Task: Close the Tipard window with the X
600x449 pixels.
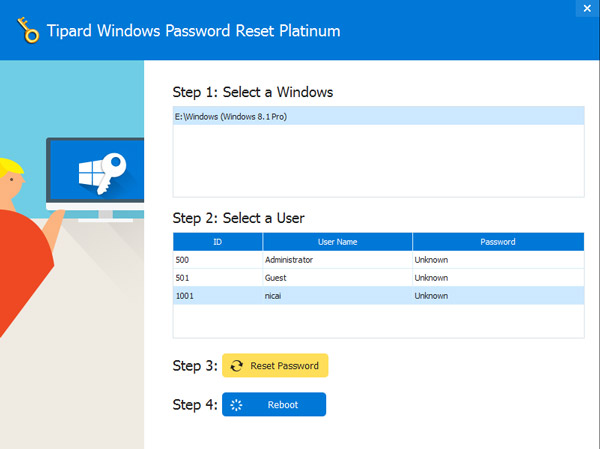Action: pos(587,8)
